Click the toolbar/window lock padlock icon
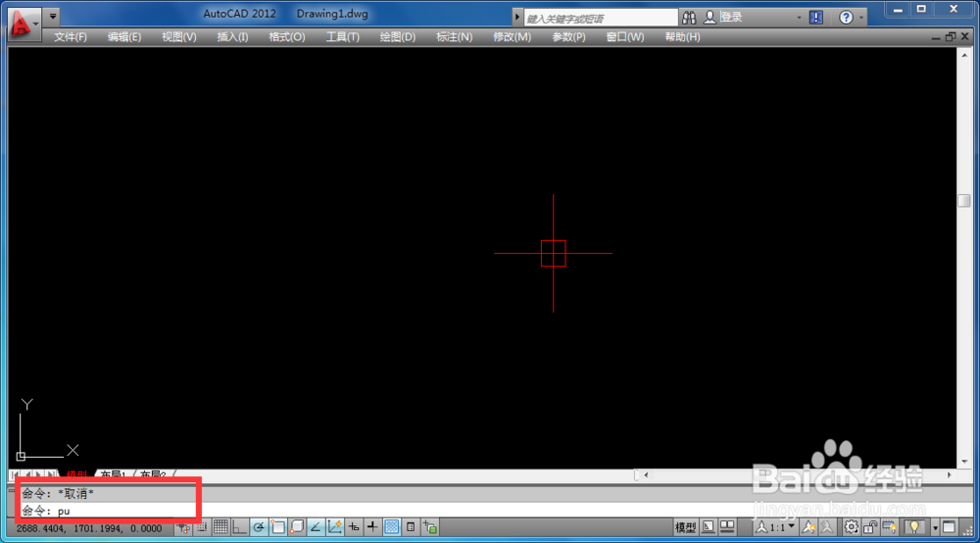Viewport: 980px width, 543px height. click(870, 527)
